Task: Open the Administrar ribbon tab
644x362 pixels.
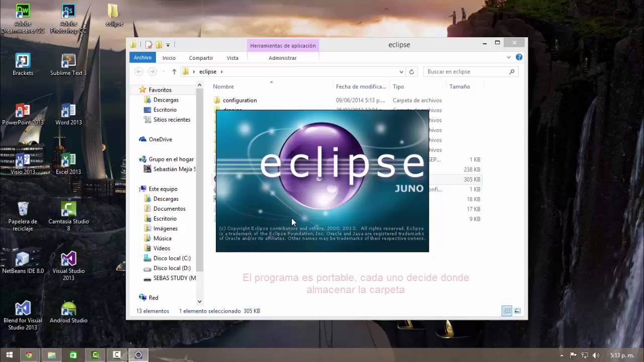Action: click(283, 58)
